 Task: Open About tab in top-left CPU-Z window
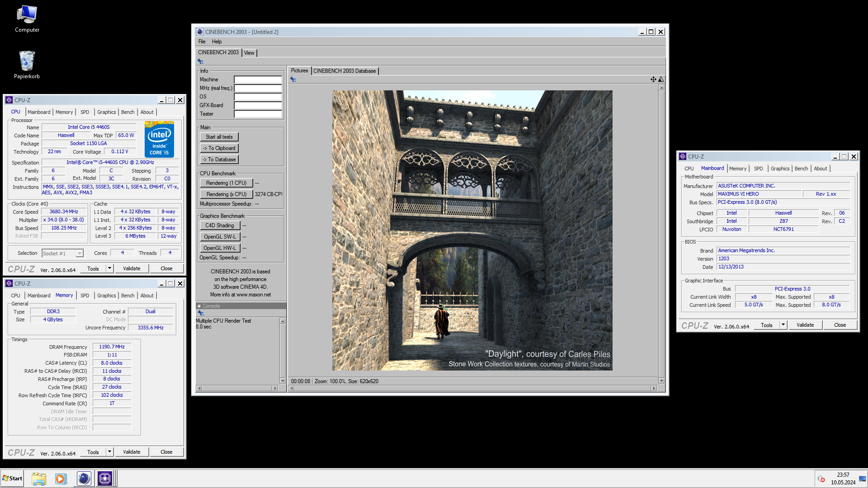point(147,112)
